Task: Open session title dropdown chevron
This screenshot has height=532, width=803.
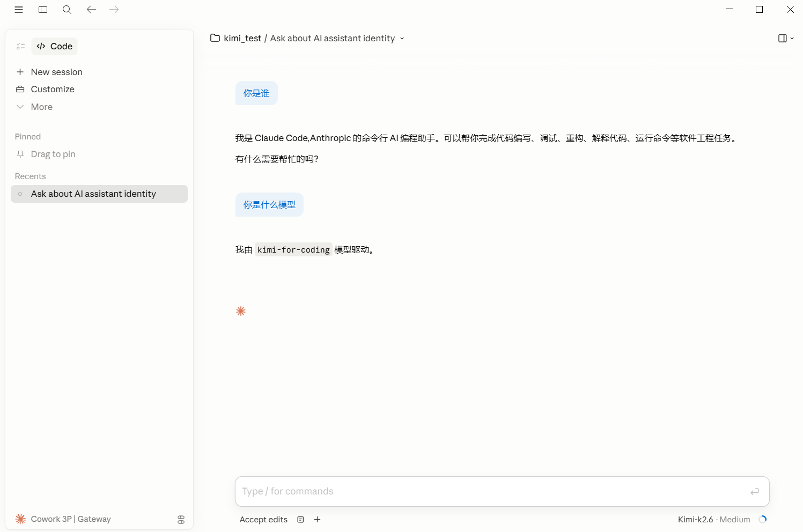Action: pyautogui.click(x=402, y=39)
